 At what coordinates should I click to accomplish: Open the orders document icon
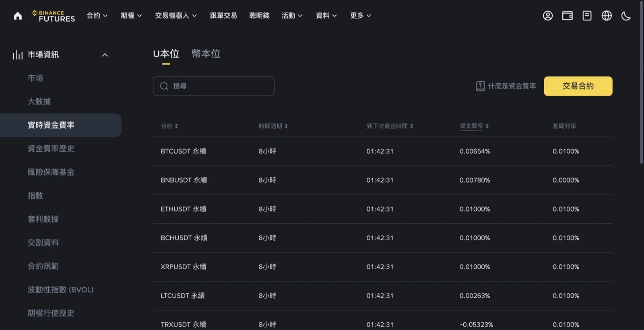[x=587, y=16]
